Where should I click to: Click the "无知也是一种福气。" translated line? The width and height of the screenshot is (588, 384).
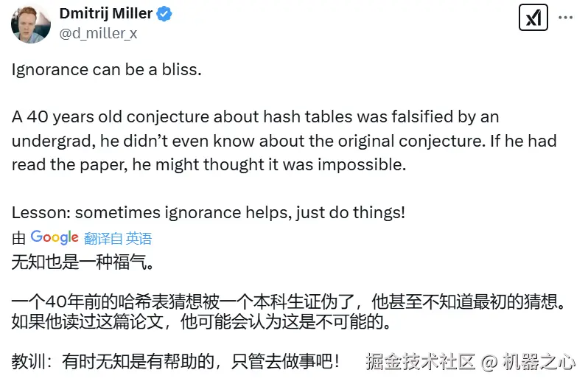click(82, 262)
